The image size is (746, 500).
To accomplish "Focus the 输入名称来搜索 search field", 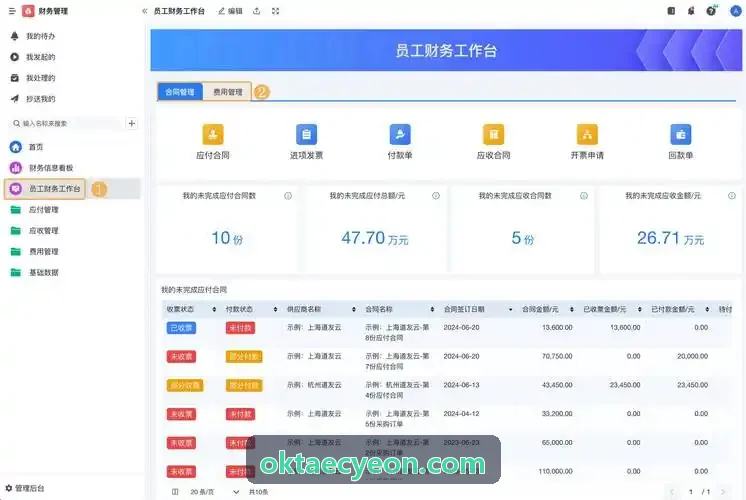I will click(66, 123).
